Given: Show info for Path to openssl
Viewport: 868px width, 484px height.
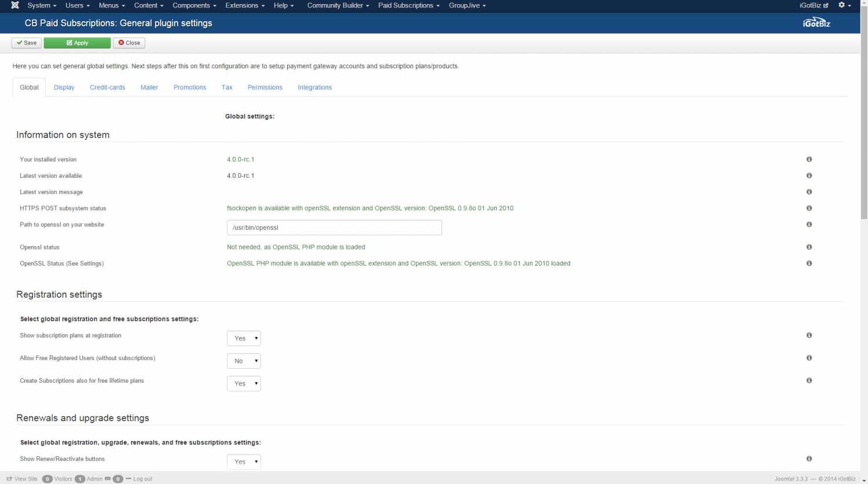Looking at the screenshot, I should pos(809,224).
